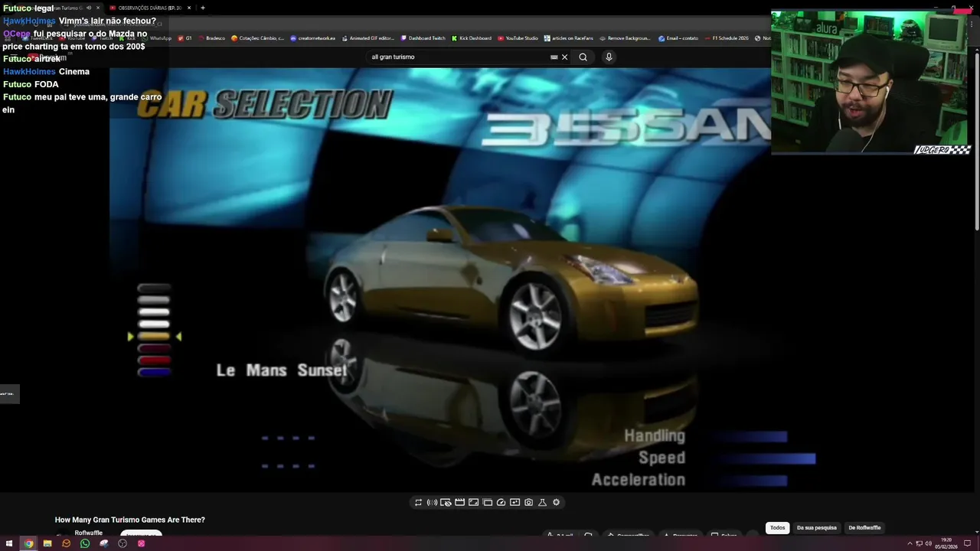The width and height of the screenshot is (980, 551).
Task: Click the playback speed gauge icon in the toolbar
Action: (501, 503)
